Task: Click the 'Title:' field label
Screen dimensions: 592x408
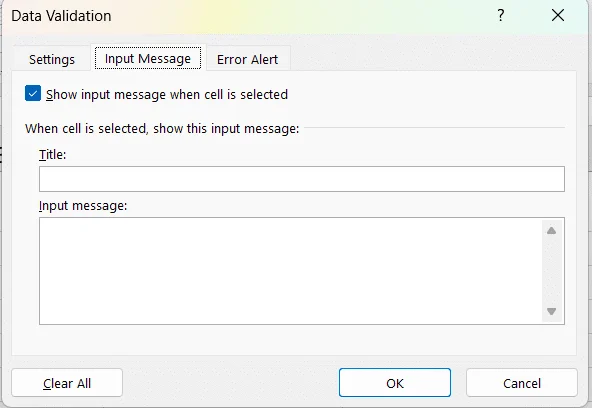Action: click(52, 155)
